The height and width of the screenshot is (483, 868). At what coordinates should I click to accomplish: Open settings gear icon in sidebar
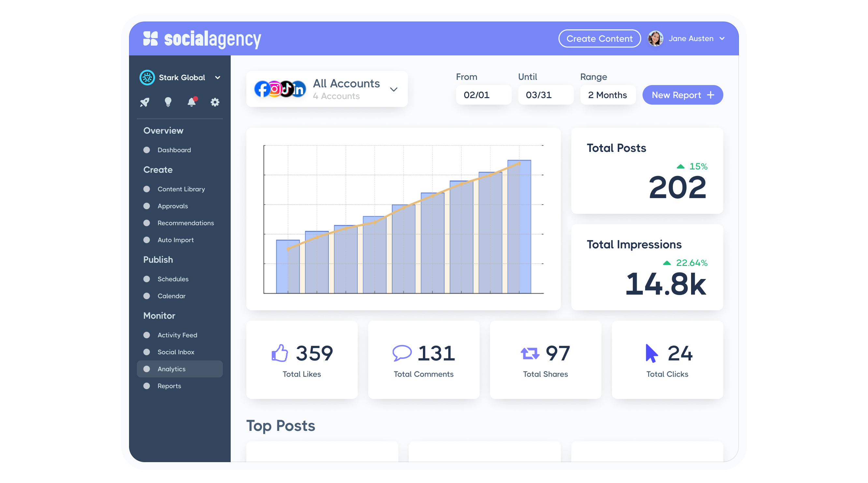tap(215, 102)
